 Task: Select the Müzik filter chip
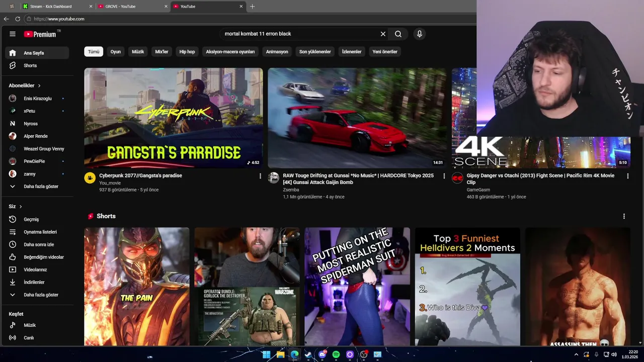coord(138,52)
